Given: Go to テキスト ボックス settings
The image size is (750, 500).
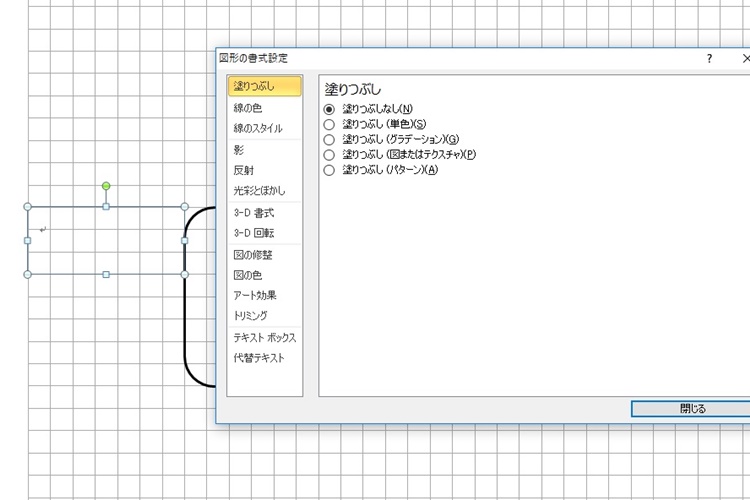Looking at the screenshot, I should (x=264, y=338).
